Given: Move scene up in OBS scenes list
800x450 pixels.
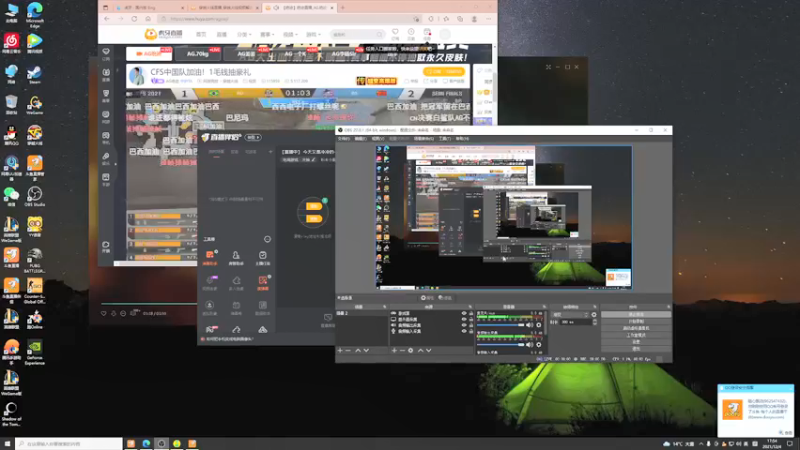Looking at the screenshot, I should (x=358, y=351).
